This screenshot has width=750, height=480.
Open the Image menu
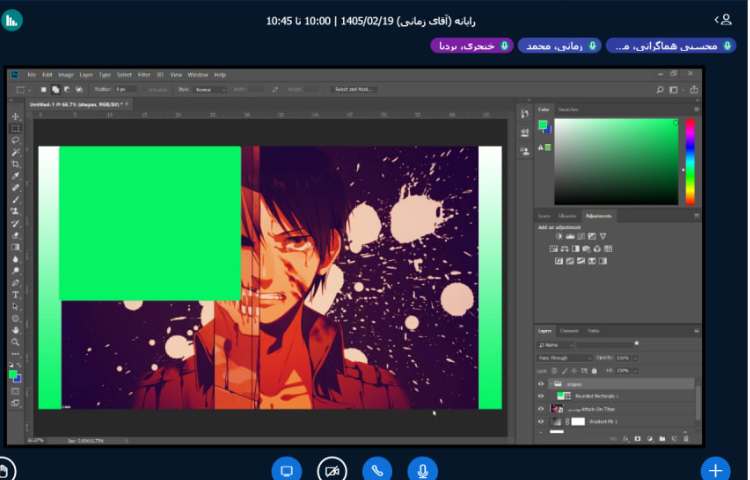point(66,75)
